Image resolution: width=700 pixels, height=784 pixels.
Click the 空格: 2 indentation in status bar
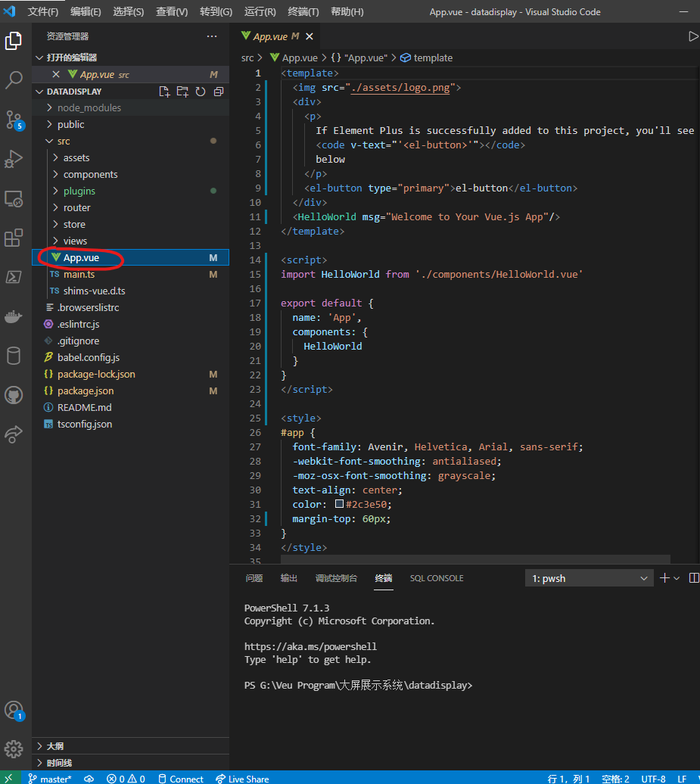pyautogui.click(x=615, y=779)
